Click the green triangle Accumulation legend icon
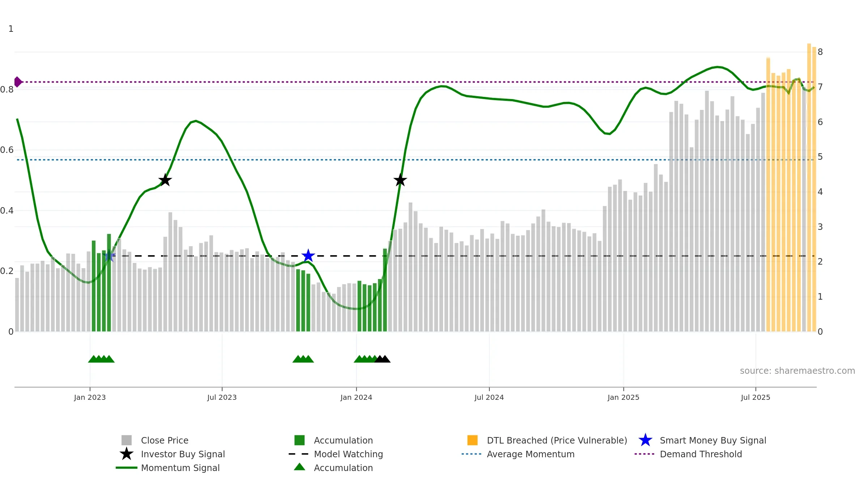Image resolution: width=868 pixels, height=488 pixels. tap(299, 467)
